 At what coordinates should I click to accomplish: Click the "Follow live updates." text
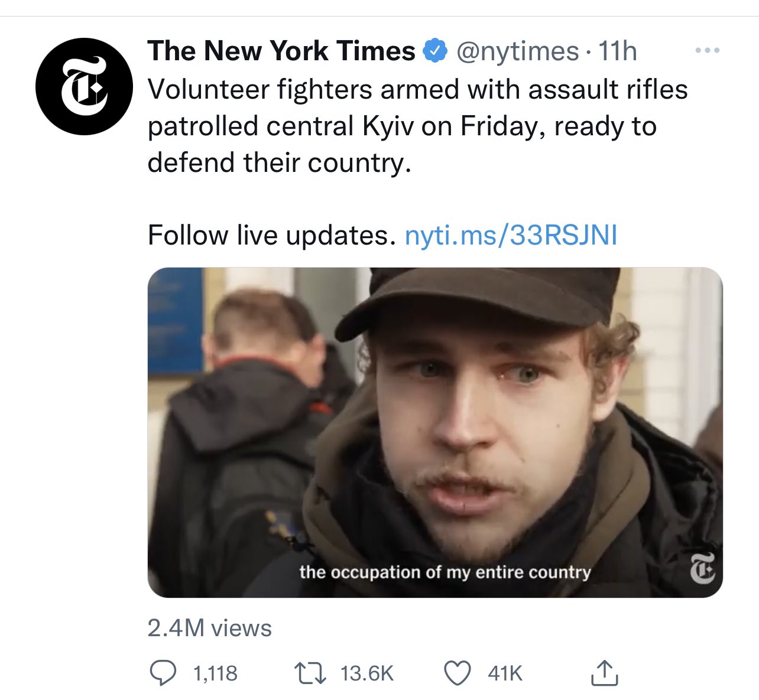(x=271, y=235)
